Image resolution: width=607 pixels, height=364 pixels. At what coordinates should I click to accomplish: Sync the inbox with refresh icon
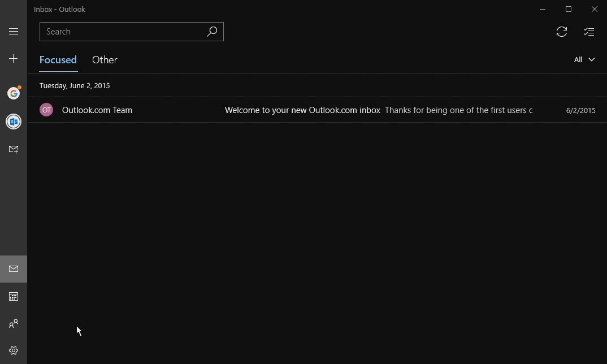tap(562, 32)
